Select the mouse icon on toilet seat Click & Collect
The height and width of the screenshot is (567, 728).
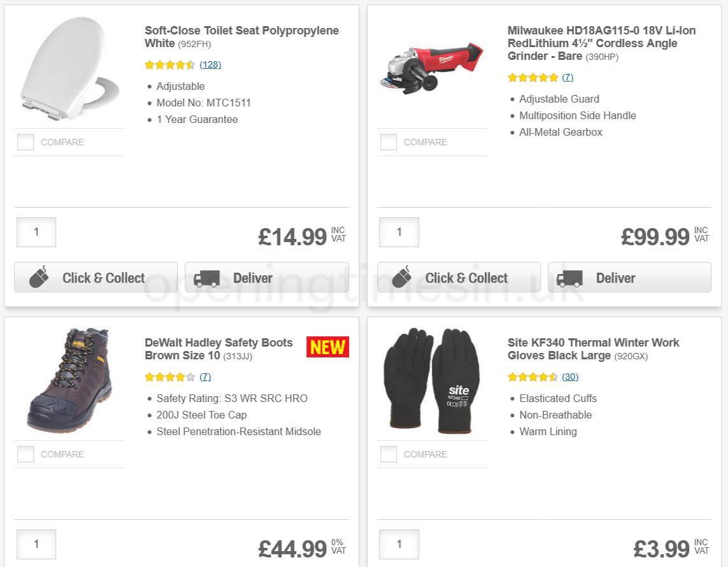(39, 276)
